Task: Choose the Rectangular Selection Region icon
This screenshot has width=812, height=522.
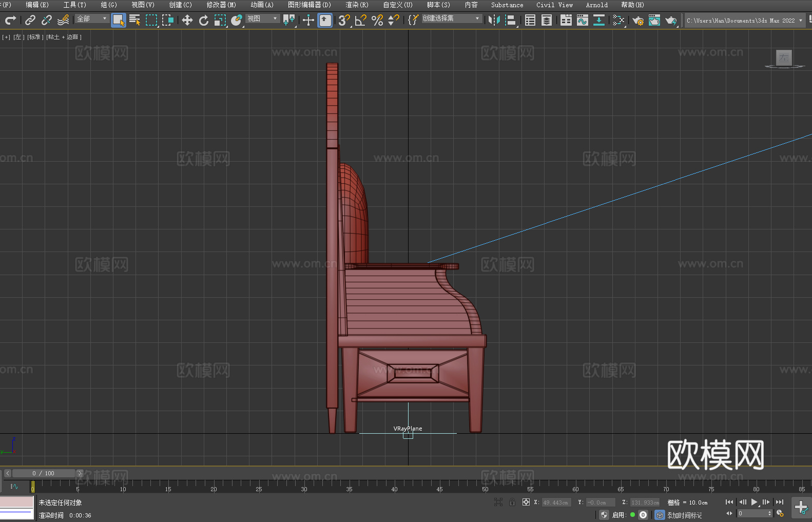Action: click(x=151, y=20)
